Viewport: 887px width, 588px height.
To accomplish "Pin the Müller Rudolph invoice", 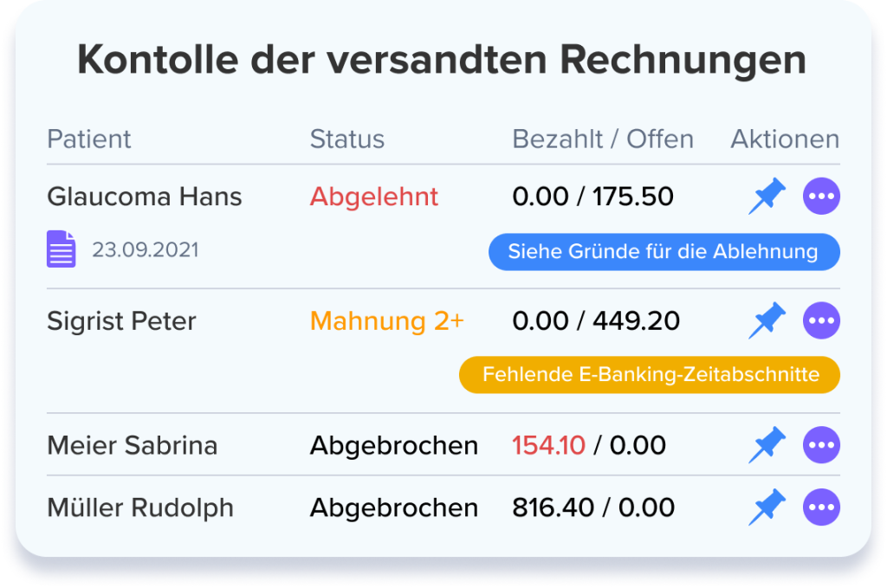I will tap(767, 507).
